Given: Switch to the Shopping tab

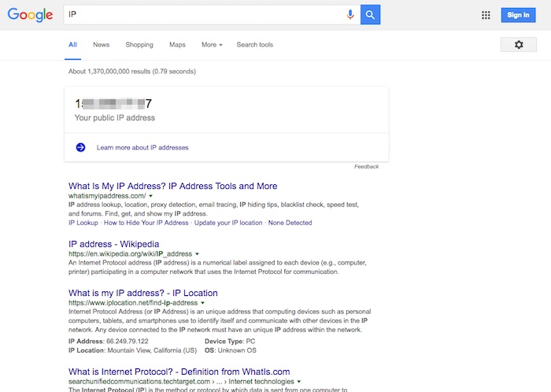Looking at the screenshot, I should coord(139,45).
